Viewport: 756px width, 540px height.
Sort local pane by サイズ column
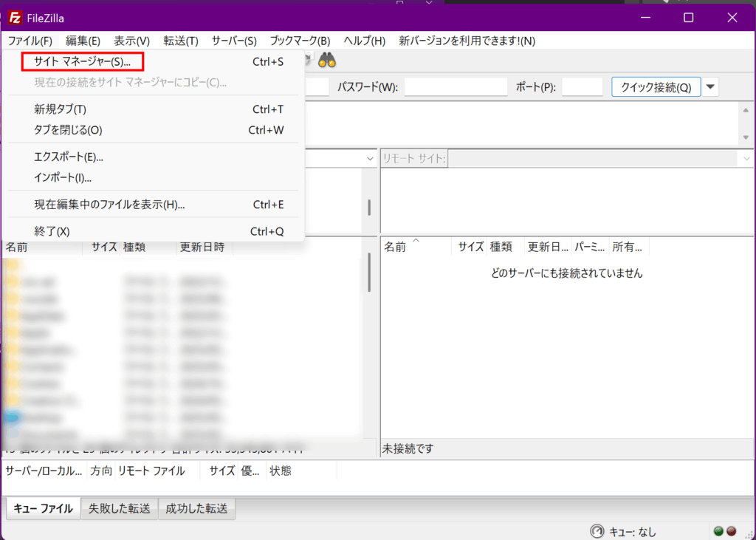point(101,247)
